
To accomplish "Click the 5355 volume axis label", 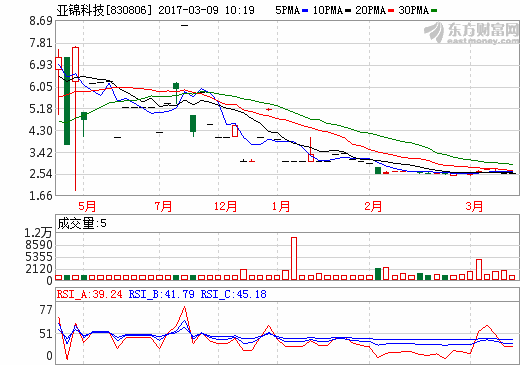I will tap(39, 257).
